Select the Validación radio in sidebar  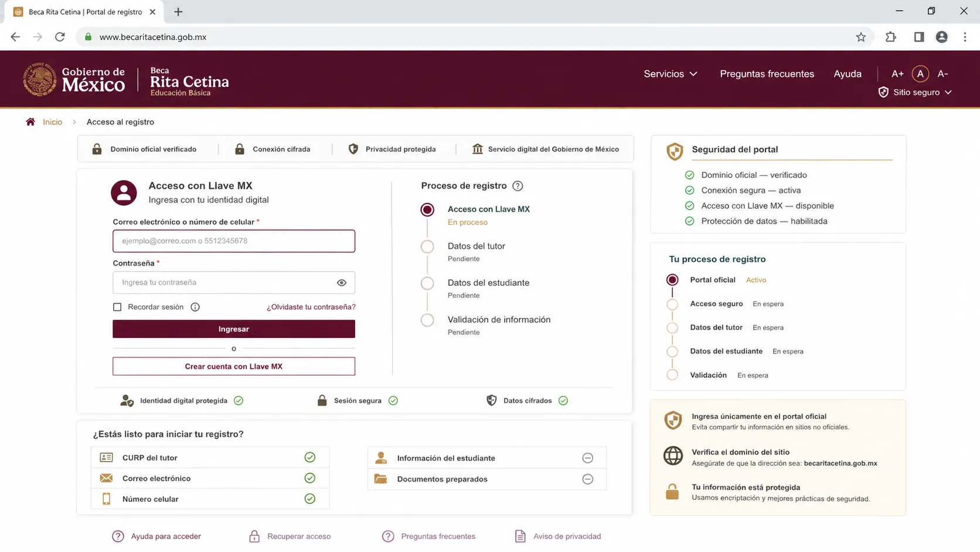coord(672,375)
